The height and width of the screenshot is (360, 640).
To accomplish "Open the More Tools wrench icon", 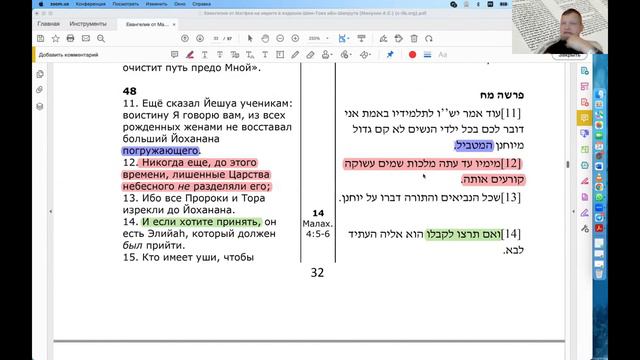I will (585, 229).
